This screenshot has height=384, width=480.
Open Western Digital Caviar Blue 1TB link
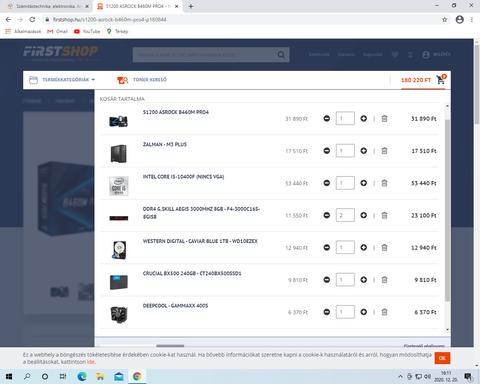pyautogui.click(x=200, y=241)
